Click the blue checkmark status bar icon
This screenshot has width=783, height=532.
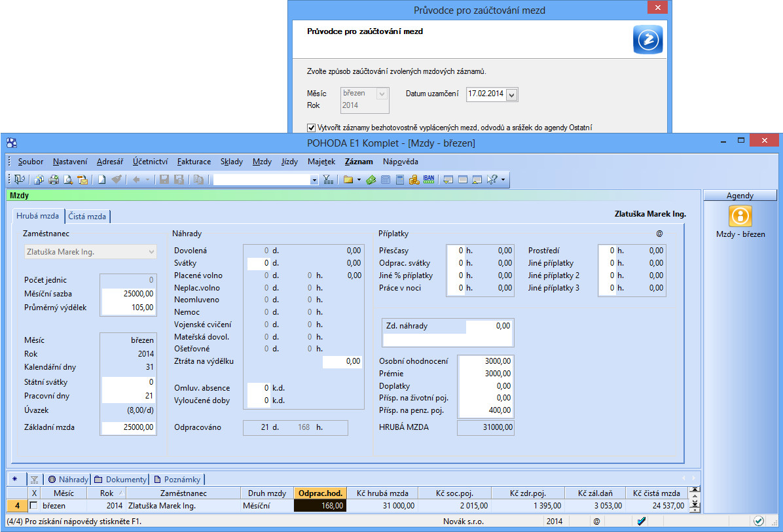tap(642, 521)
